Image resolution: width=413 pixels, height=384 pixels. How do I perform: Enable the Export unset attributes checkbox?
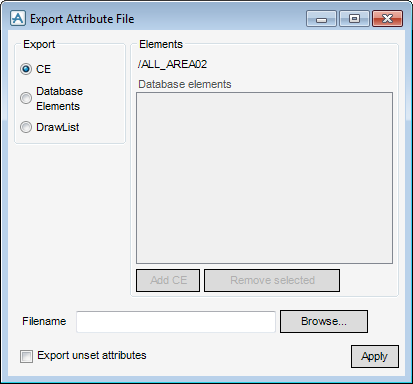[x=26, y=356]
